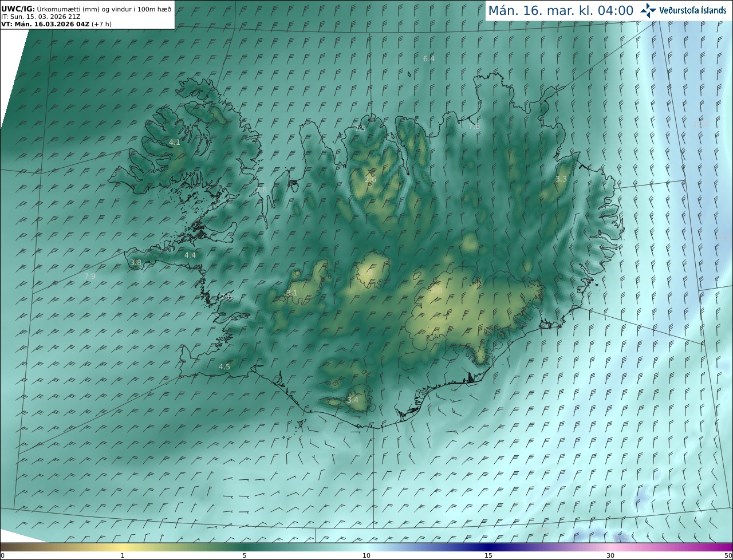Screen dimensions: 733x560
Task: Click the 3.3 value in east Iceland
Action: point(561,179)
